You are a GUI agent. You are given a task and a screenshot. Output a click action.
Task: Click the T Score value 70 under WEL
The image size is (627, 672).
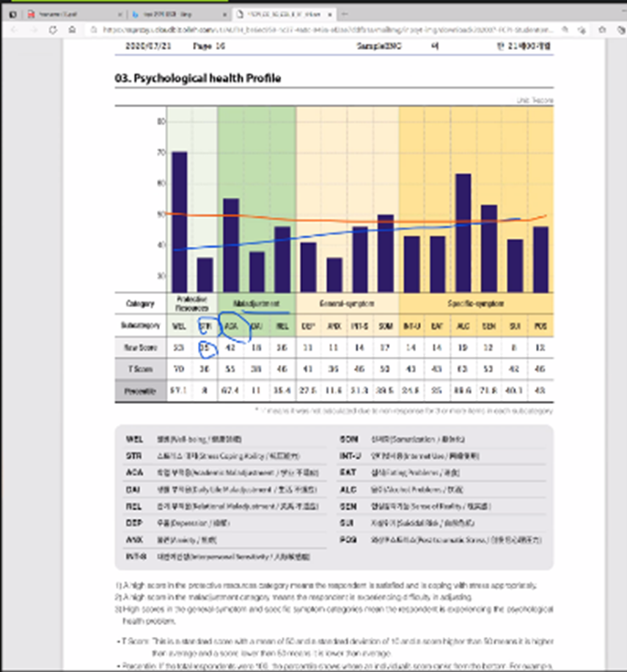pos(179,369)
